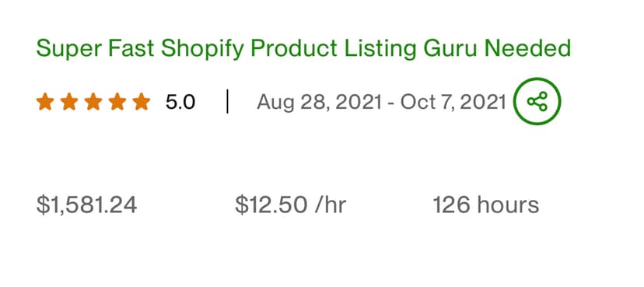
Task: Click the dash between the contract dates
Action: [391, 103]
